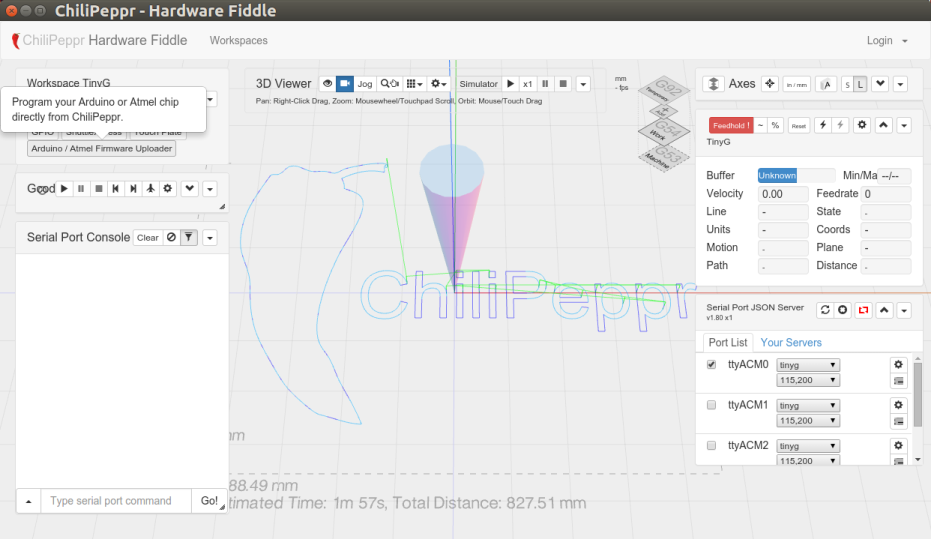Open TinyG gear settings
This screenshot has width=931, height=539.
[862, 125]
